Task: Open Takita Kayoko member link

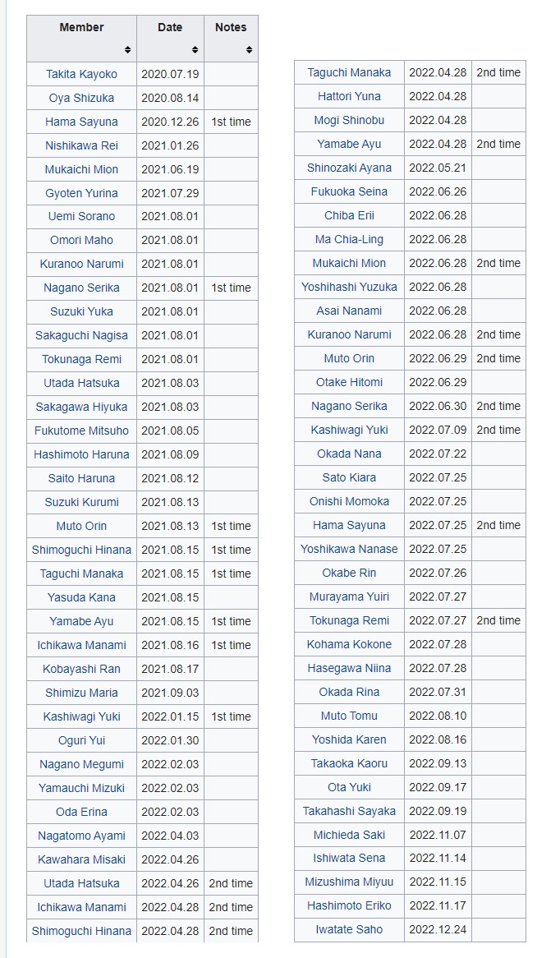Action: tap(81, 74)
